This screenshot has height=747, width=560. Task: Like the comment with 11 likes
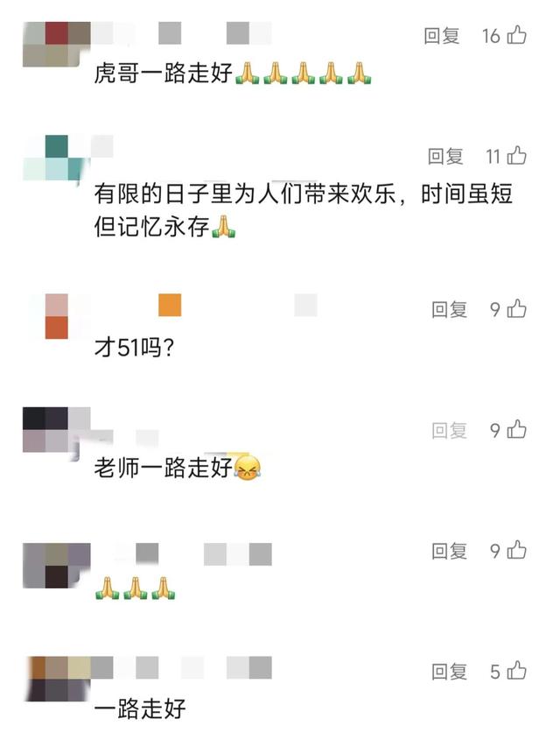click(x=516, y=156)
